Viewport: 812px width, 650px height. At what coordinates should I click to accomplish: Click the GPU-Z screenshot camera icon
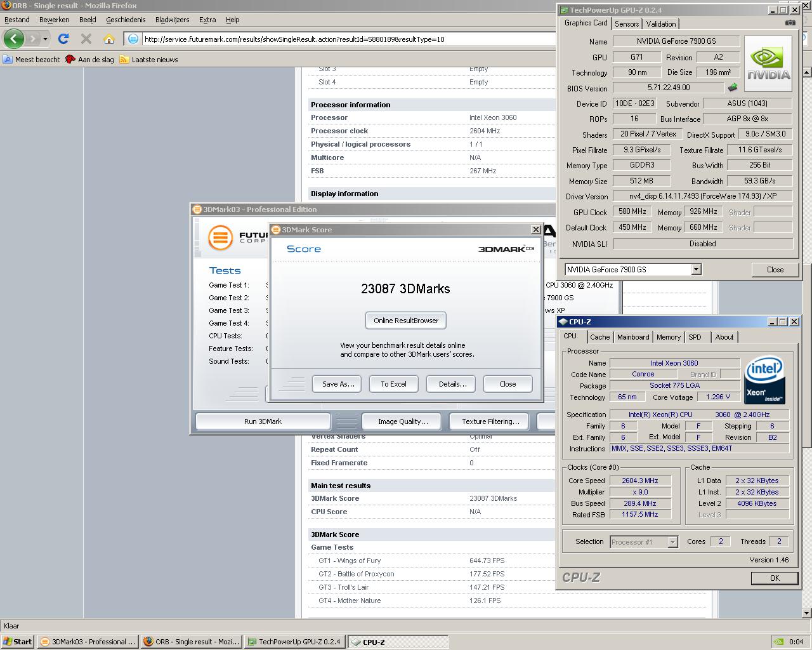[x=790, y=23]
